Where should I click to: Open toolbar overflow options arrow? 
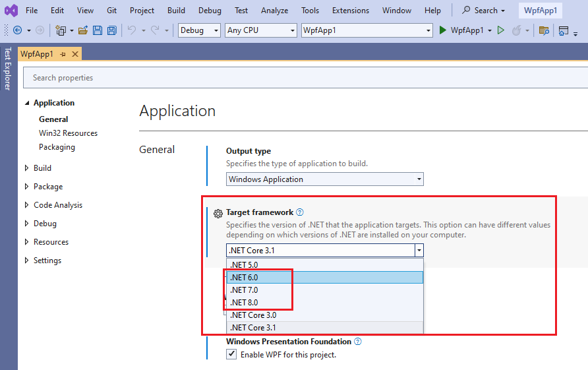tap(575, 34)
